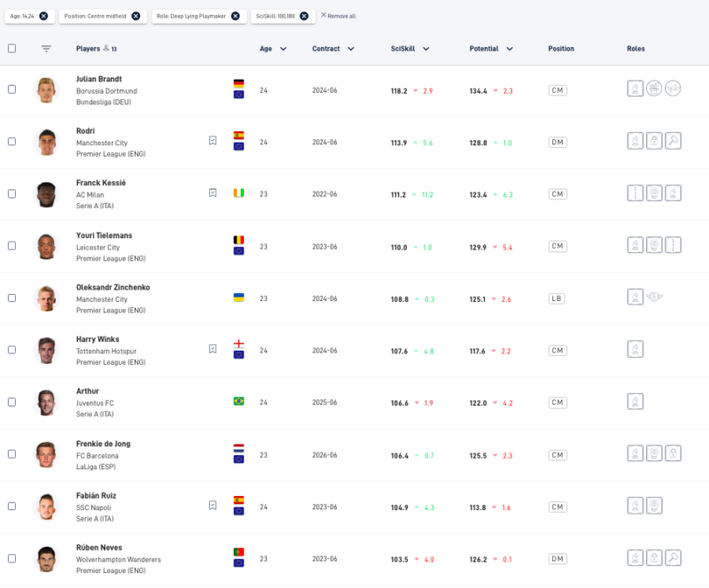The height and width of the screenshot is (588, 709).
Task: Click Julian Brandt's first role icon
Action: point(635,89)
